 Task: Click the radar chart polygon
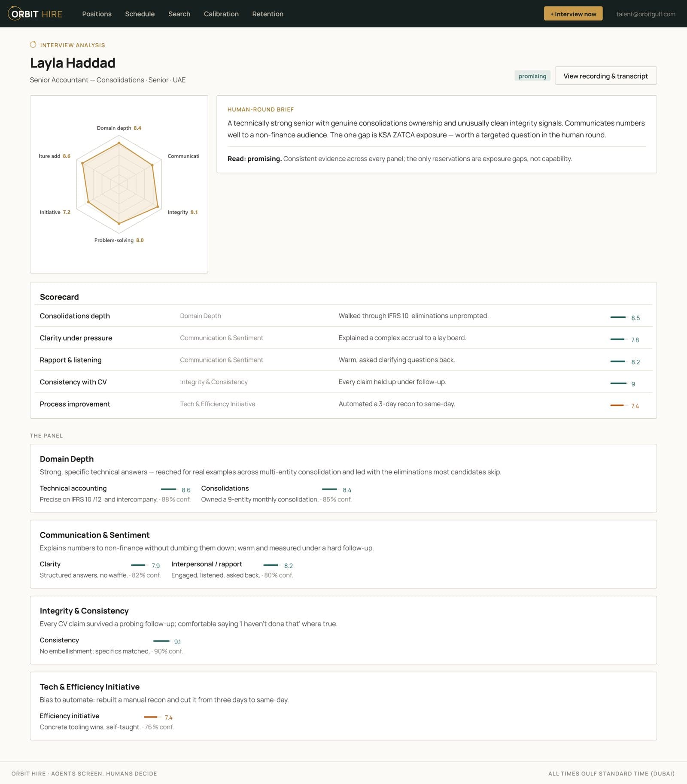point(119,184)
